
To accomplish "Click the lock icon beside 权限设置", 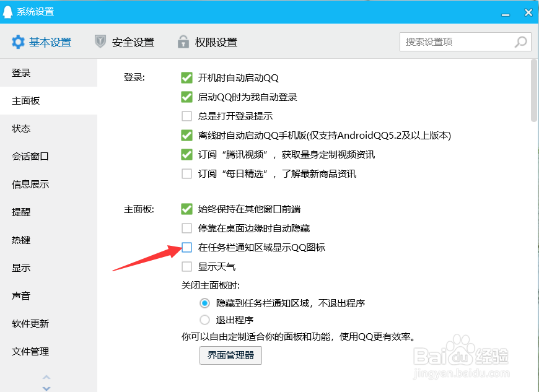I will click(x=183, y=41).
